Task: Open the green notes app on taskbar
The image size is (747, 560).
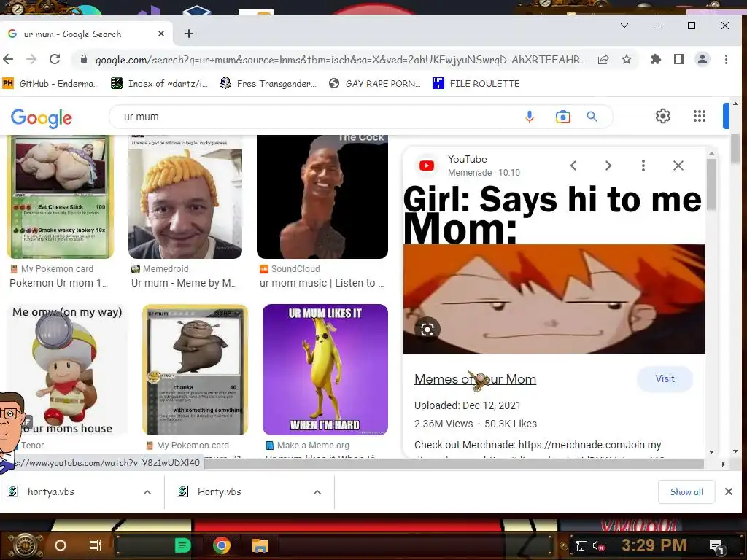Action: click(182, 545)
